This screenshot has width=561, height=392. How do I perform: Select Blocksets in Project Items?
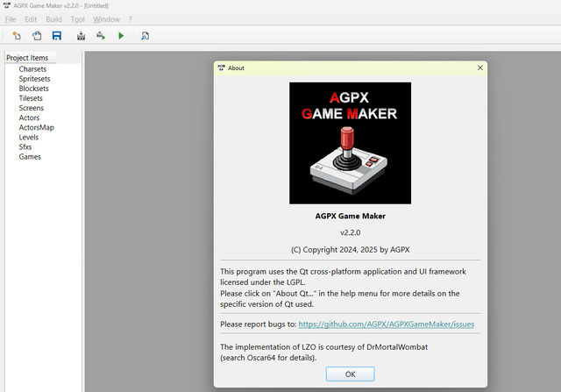coord(33,89)
